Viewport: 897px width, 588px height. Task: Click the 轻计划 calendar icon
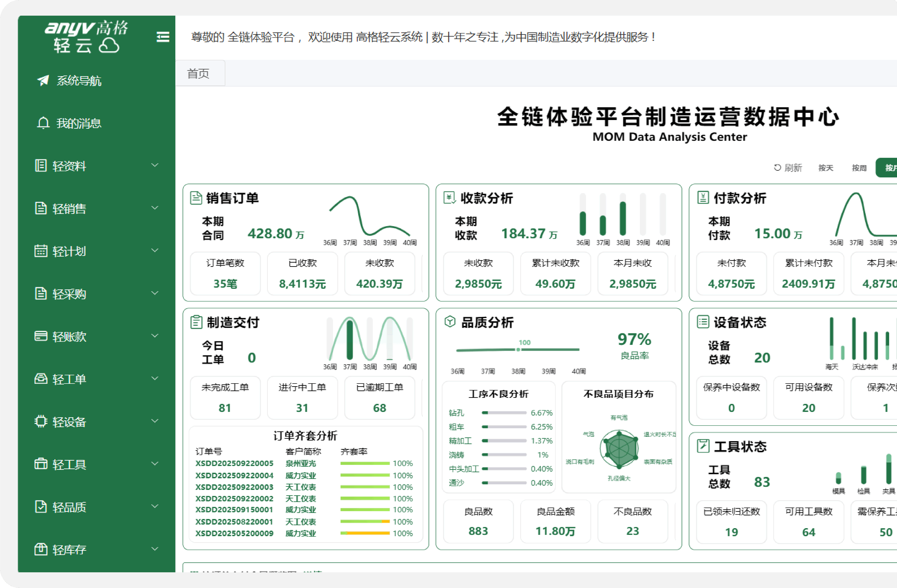click(41, 251)
